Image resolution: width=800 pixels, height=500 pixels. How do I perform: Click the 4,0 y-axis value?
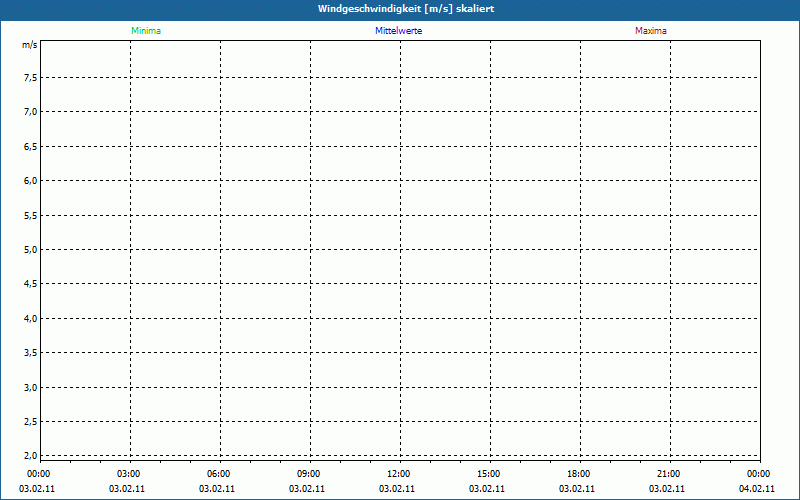31,318
